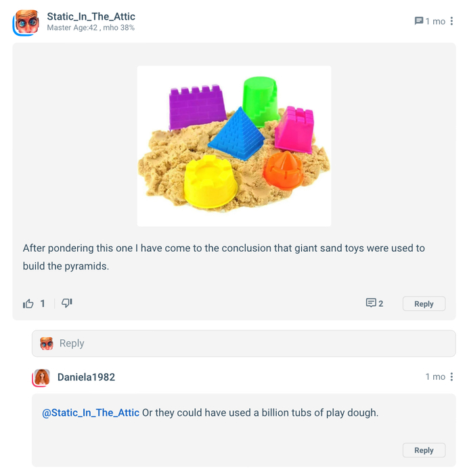Click the thumbs down dislike icon
Viewport: 467px width, 476px height.
click(67, 303)
